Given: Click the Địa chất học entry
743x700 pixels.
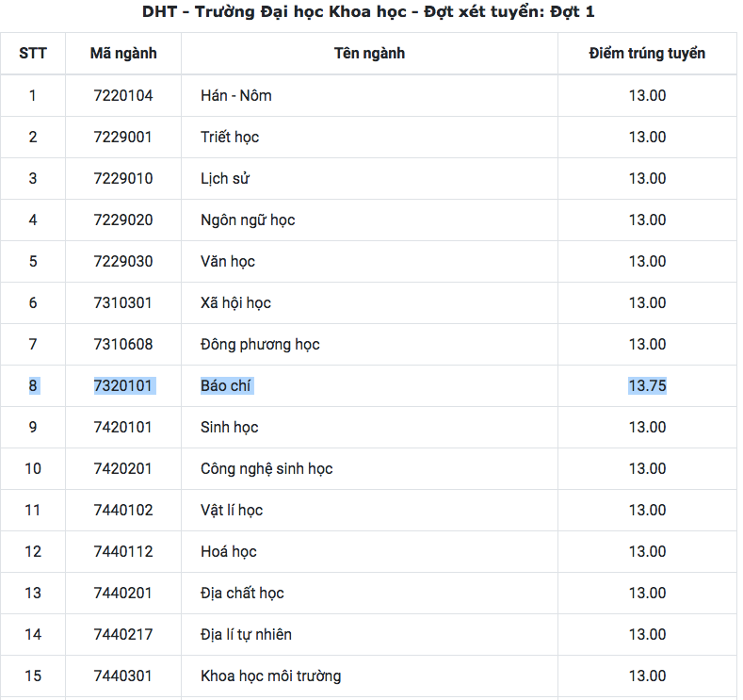Looking at the screenshot, I should (x=242, y=593).
